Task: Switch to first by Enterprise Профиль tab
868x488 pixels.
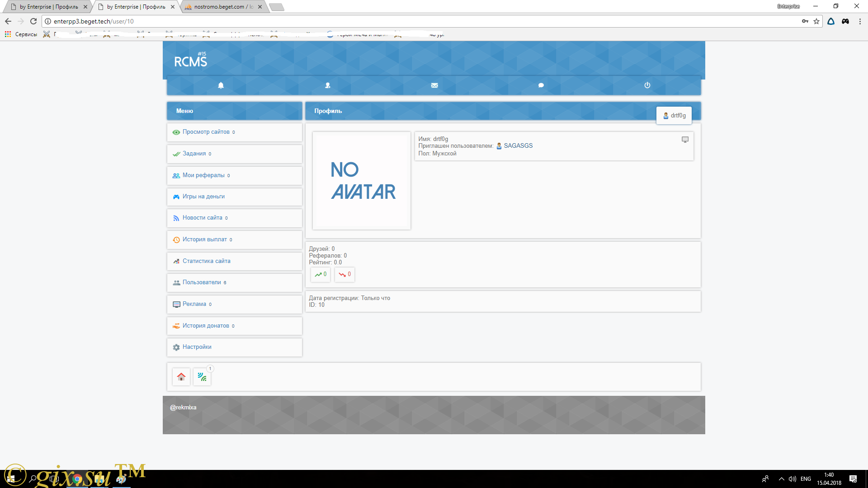Action: [x=49, y=7]
